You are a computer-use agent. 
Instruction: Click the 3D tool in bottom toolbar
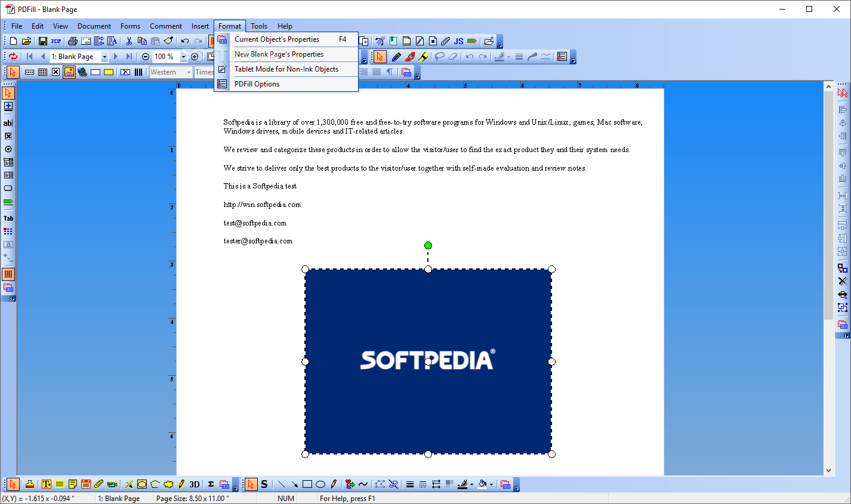195,484
